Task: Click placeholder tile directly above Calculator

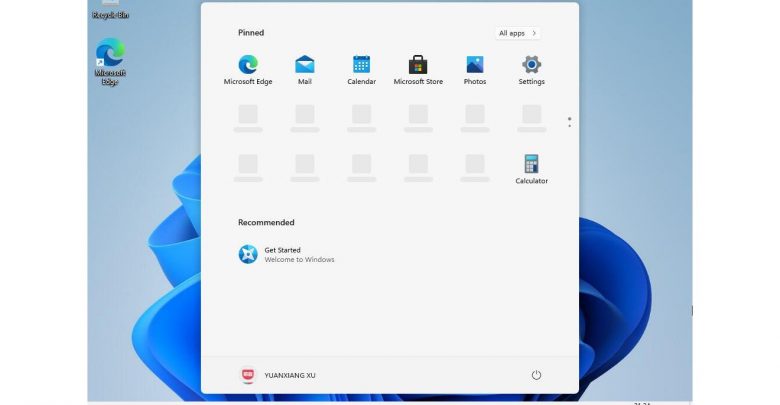Action: [x=531, y=116]
